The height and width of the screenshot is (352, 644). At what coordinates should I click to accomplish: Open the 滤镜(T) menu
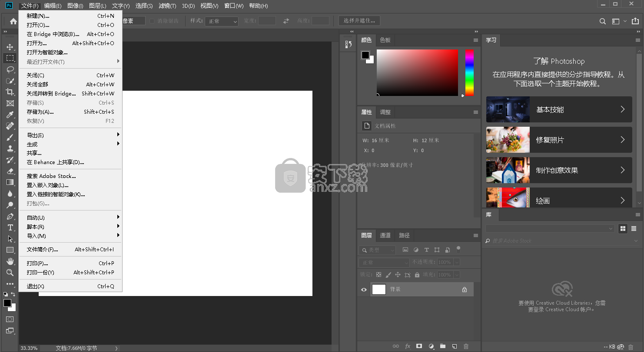[x=167, y=6]
